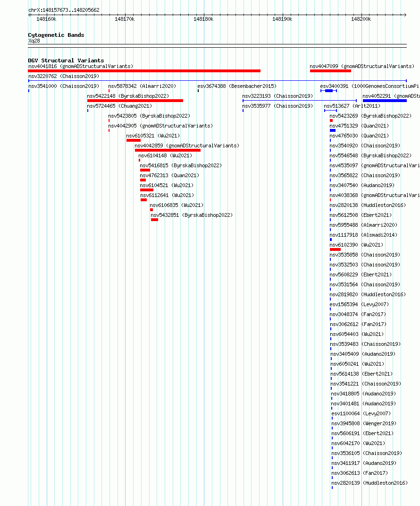This screenshot has height=506, width=420.
Task: Open nsv5724465 (Chuang2021) entry
Action: (119, 106)
